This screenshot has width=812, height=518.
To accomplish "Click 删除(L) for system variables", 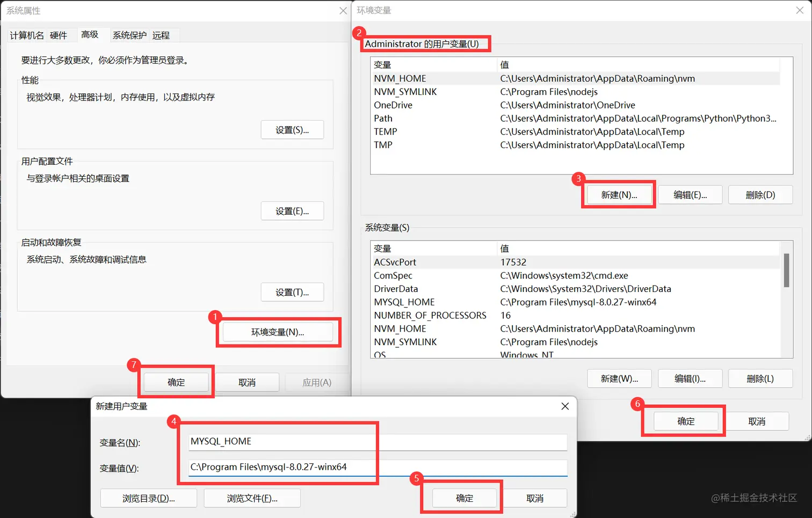I will click(x=760, y=378).
